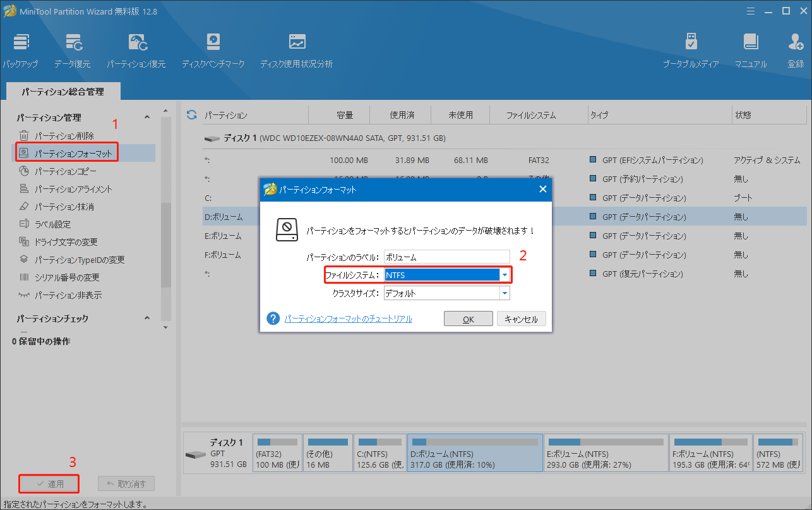Close the パーティションフォーマット dialog

point(542,189)
